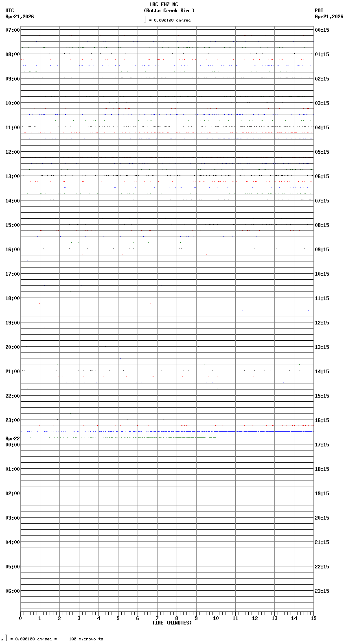The width and height of the screenshot is (346, 644).
Task: Click the '17:00' UTC time label
Action: tap(13, 274)
